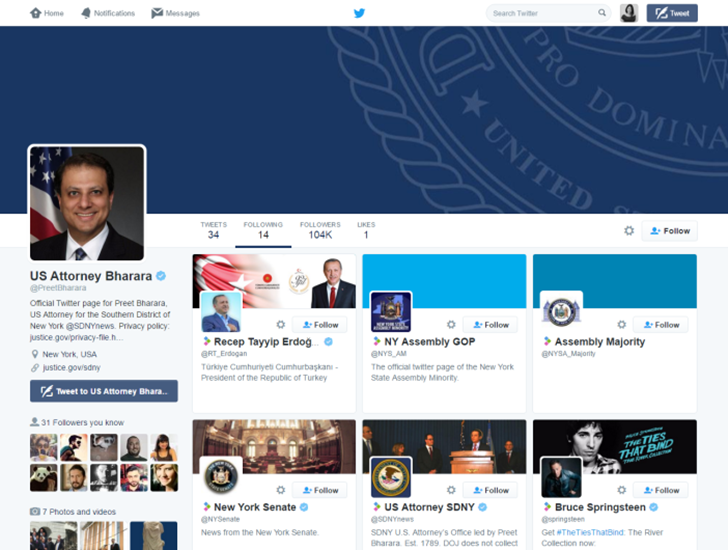
Task: Open the justice.gov/sdny website link
Action: pyautogui.click(x=72, y=368)
